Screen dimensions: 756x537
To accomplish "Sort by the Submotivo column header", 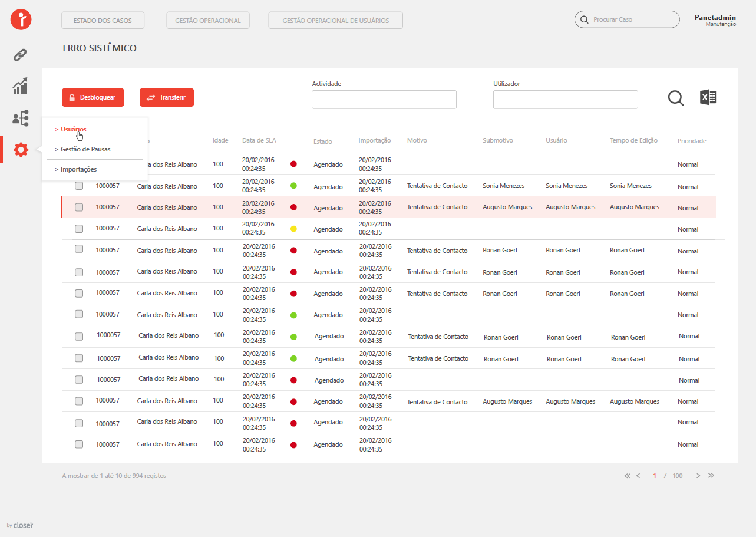I will (498, 140).
